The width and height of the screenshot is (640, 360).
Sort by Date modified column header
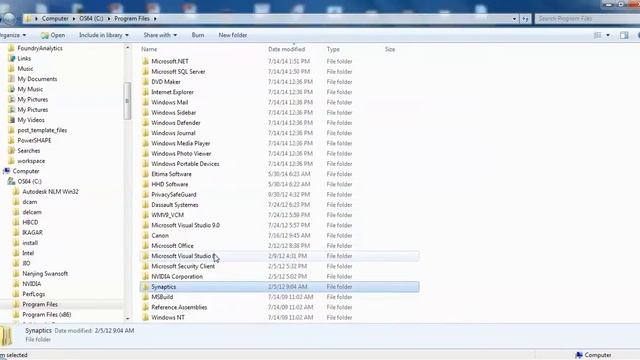[x=287, y=49]
